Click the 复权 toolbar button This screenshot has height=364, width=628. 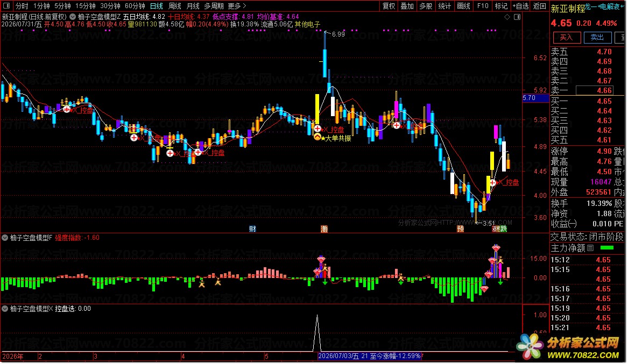(389, 6)
